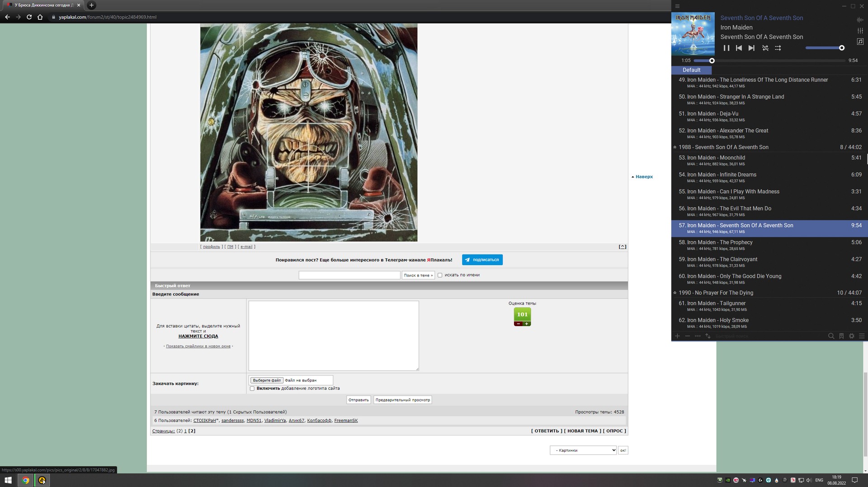The height and width of the screenshot is (487, 868).
Task: Collapse the 1990 No Prayer For The Dying group
Action: (x=675, y=293)
